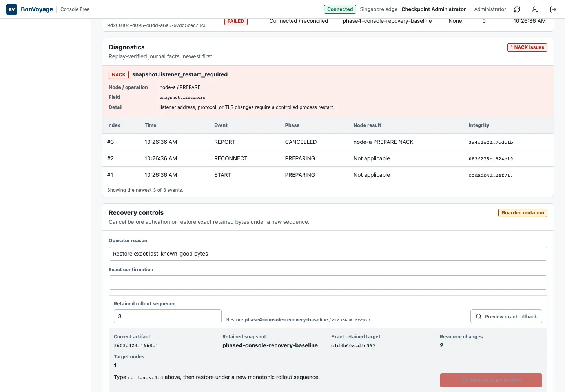565x392 pixels.
Task: Click the Console Free label
Action: 75,9
